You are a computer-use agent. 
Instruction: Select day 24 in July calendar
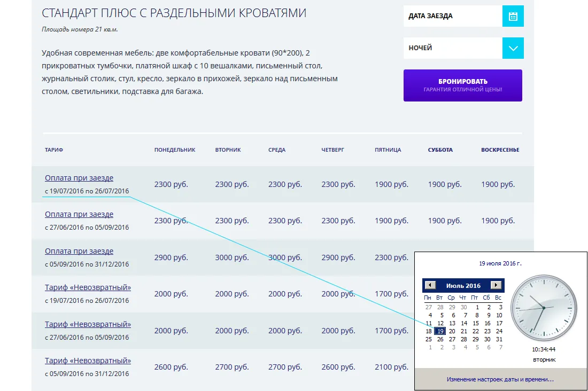coord(499,331)
